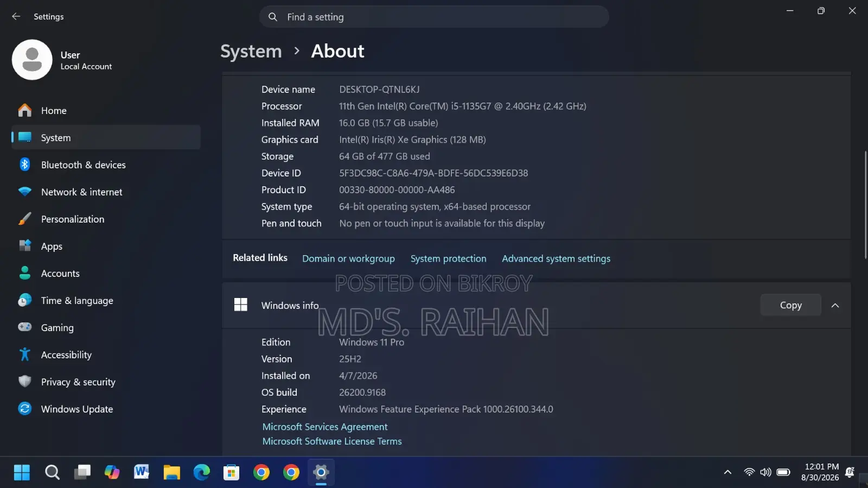Open Gaming settings page

pyautogui.click(x=106, y=327)
